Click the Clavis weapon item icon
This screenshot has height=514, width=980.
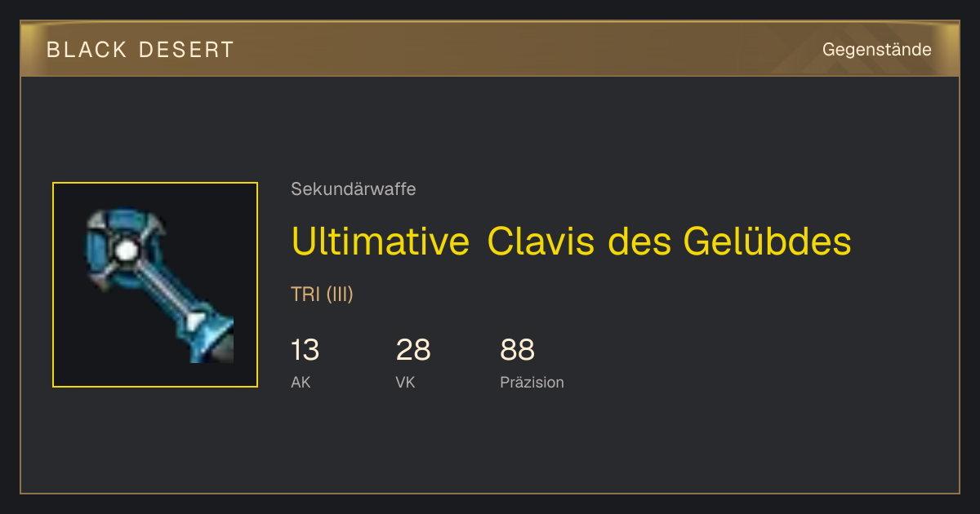[155, 285]
